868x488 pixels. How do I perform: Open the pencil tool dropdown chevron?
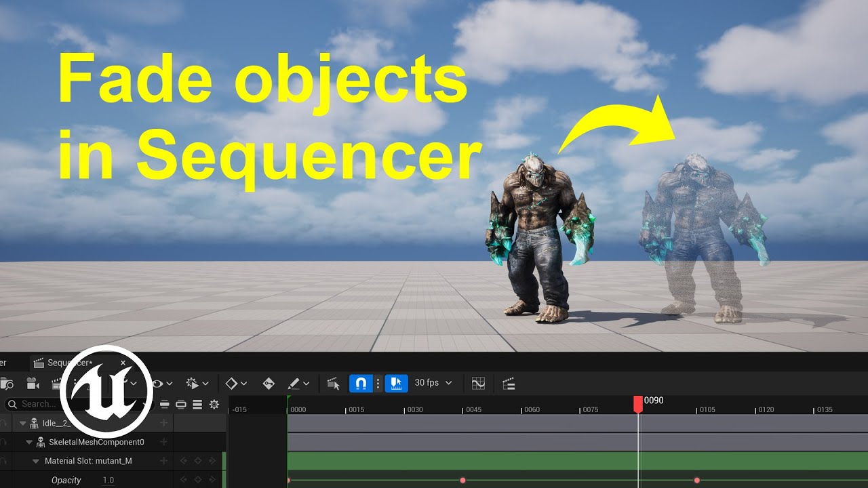(307, 384)
